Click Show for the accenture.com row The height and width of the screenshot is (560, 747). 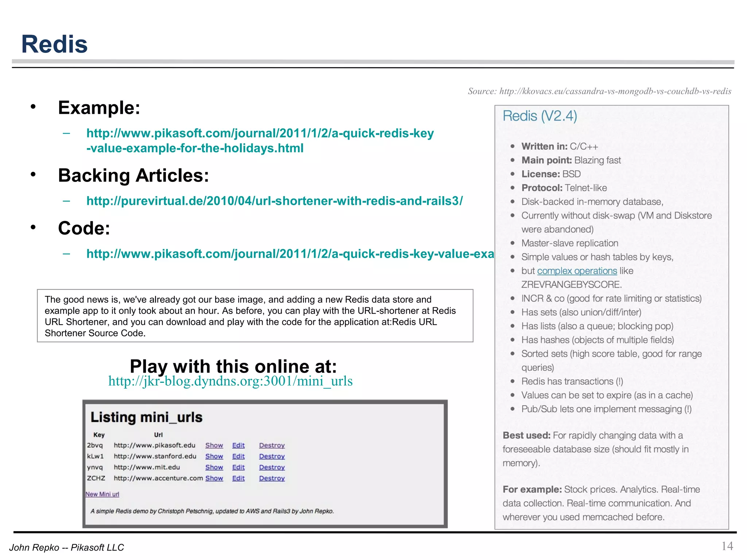click(214, 478)
